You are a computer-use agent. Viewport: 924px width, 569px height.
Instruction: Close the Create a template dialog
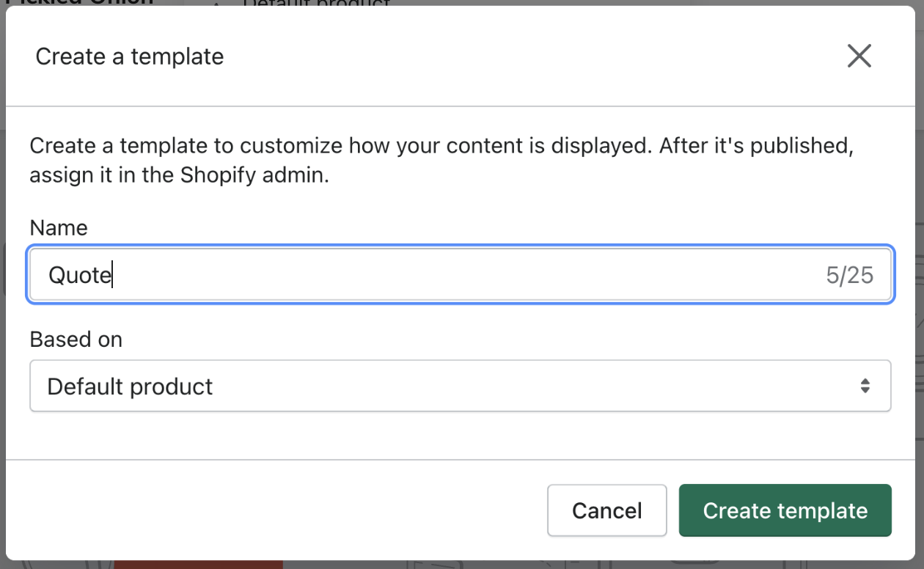[x=859, y=56]
